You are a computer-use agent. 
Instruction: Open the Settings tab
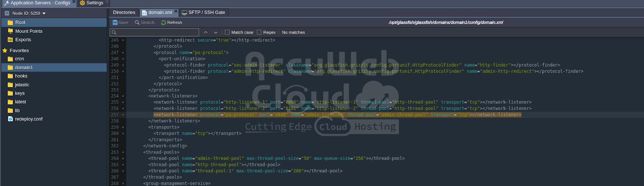click(92, 3)
